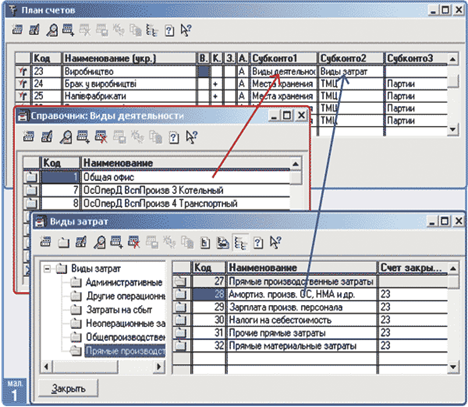Open the help question icon in Виды деятельности toolbar
The width and height of the screenshot is (468, 407).
point(174,137)
